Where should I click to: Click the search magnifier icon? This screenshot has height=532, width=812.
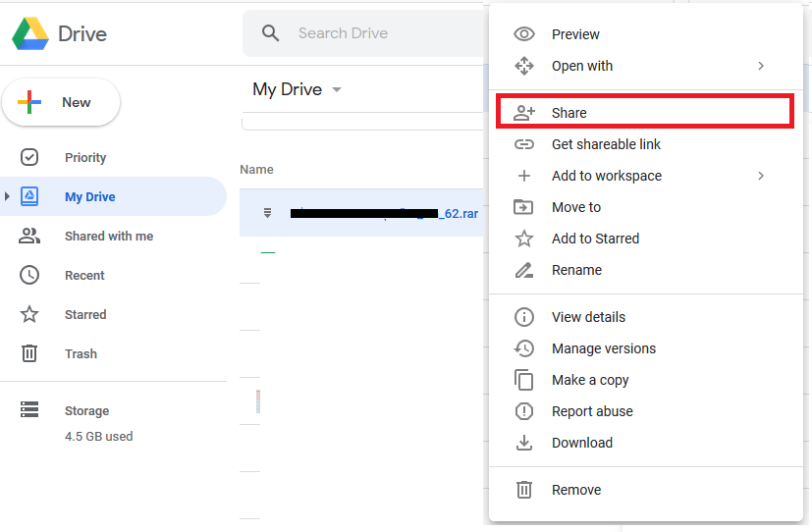coord(271,33)
